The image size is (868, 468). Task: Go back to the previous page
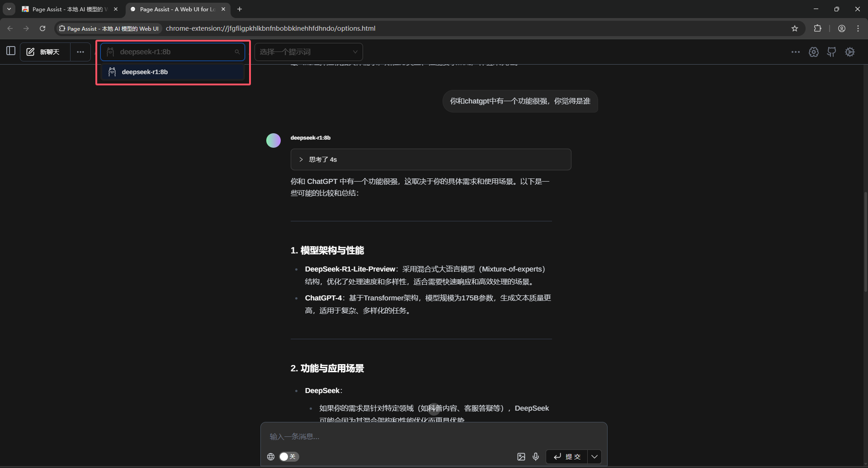pyautogui.click(x=10, y=28)
